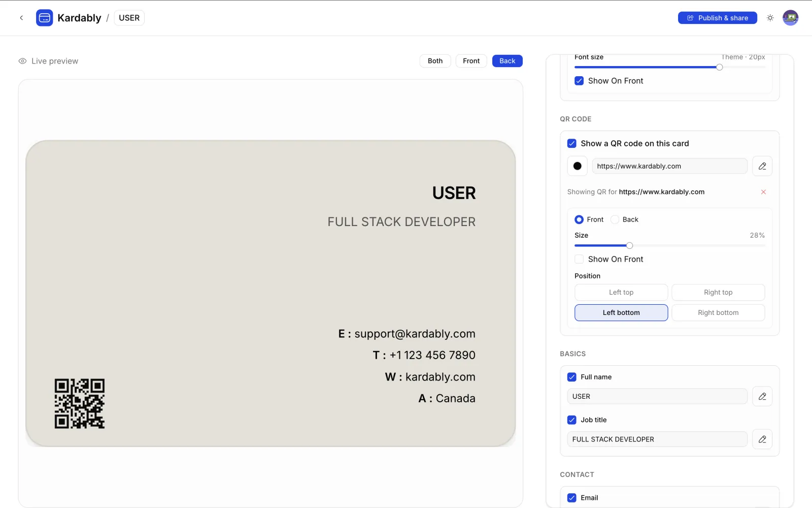812x508 pixels.
Task: Switch preview to Front side
Action: [471, 61]
